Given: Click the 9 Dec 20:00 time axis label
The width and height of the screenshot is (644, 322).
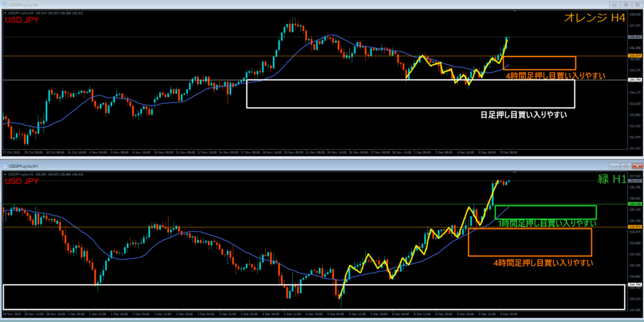Looking at the screenshot, I should coord(509,314).
